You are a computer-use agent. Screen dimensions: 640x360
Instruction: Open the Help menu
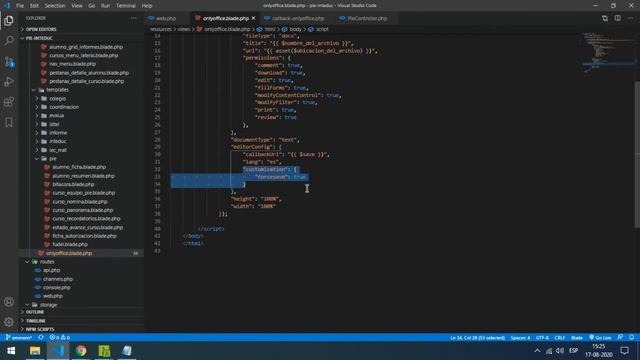pos(147,6)
